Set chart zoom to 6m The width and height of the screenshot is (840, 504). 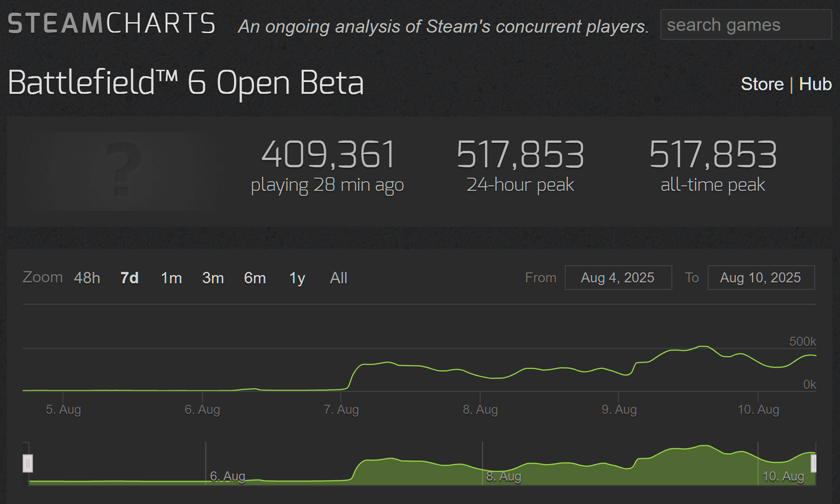pyautogui.click(x=255, y=278)
